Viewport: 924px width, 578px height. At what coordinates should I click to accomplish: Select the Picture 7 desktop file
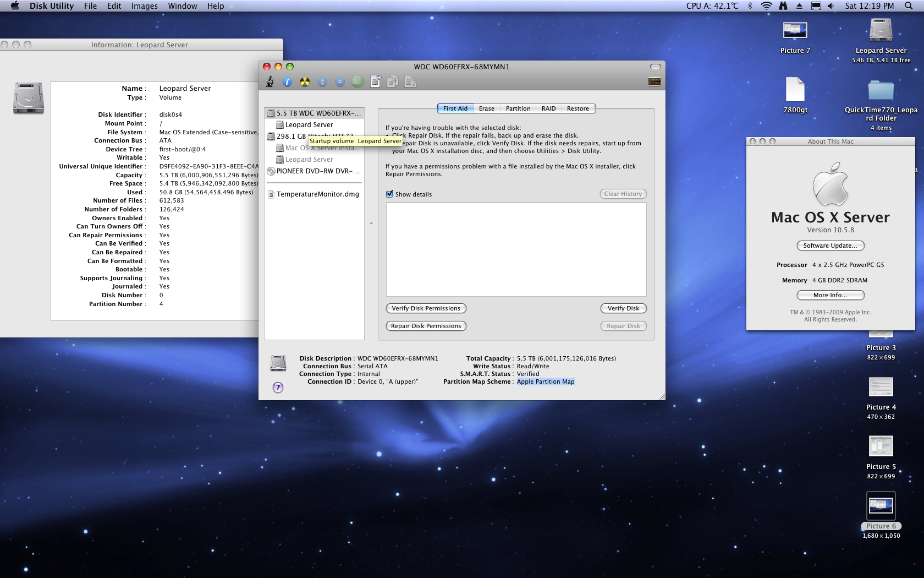click(795, 37)
